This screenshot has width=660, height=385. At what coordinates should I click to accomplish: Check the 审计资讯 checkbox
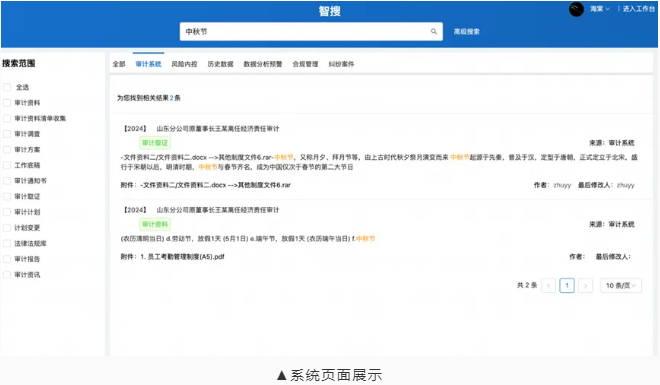pyautogui.click(x=7, y=275)
